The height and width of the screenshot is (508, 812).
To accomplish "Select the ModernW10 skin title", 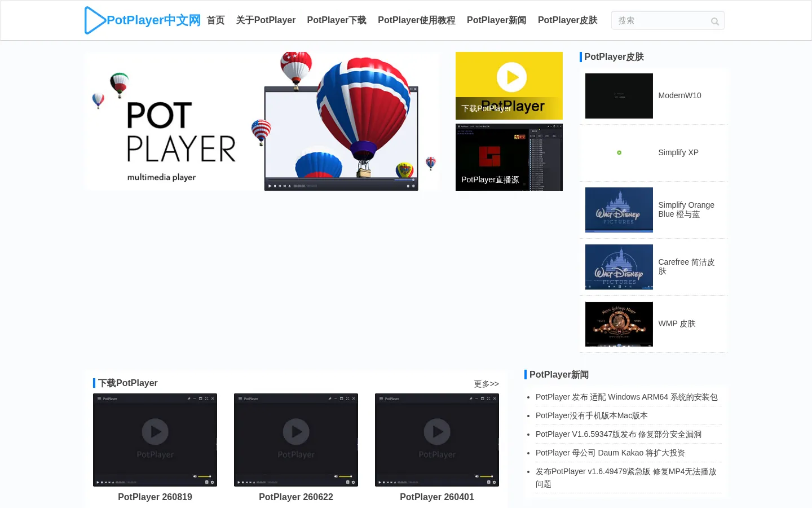I will (x=680, y=95).
